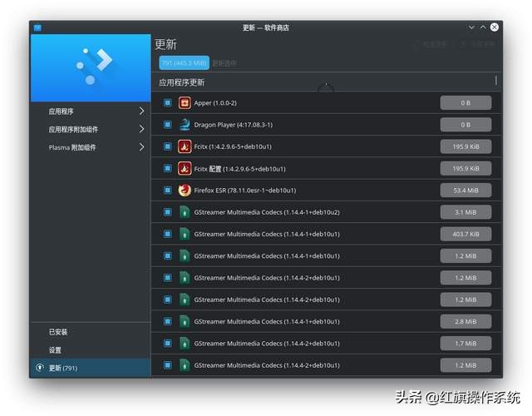Click the blue 791 (445.3 MiB) button

pos(185,63)
